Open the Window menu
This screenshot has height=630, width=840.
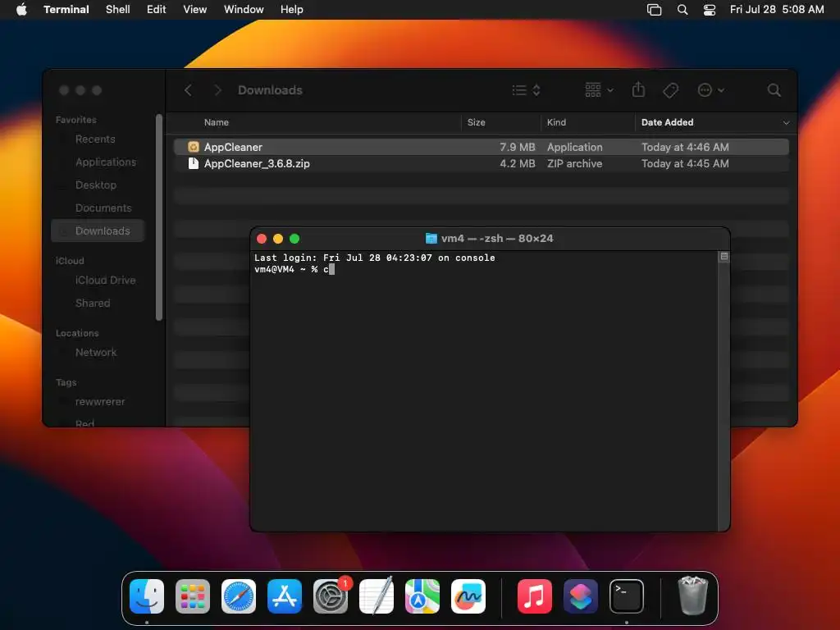pyautogui.click(x=243, y=9)
